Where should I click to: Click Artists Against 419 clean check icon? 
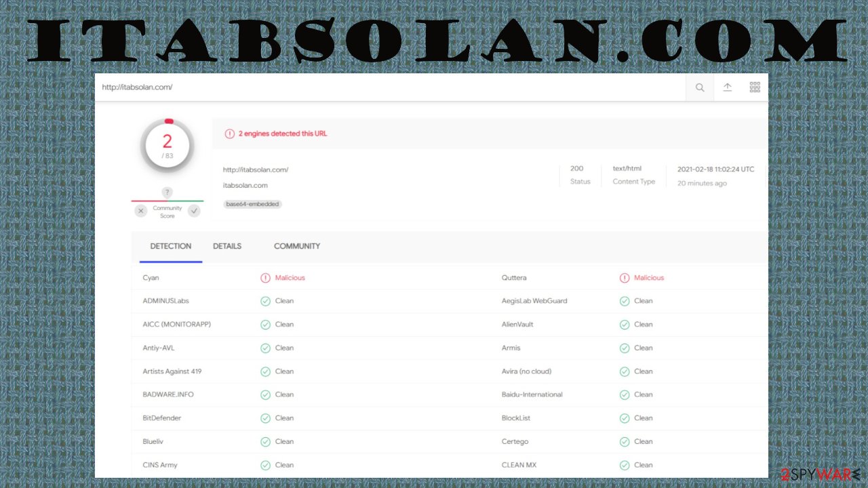266,371
